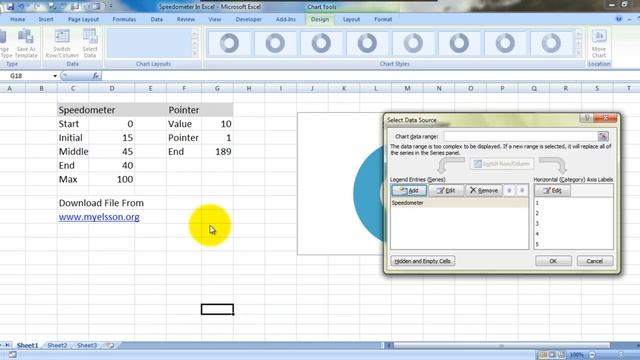Click the Add series button
This screenshot has height=360, width=640.
pos(409,191)
